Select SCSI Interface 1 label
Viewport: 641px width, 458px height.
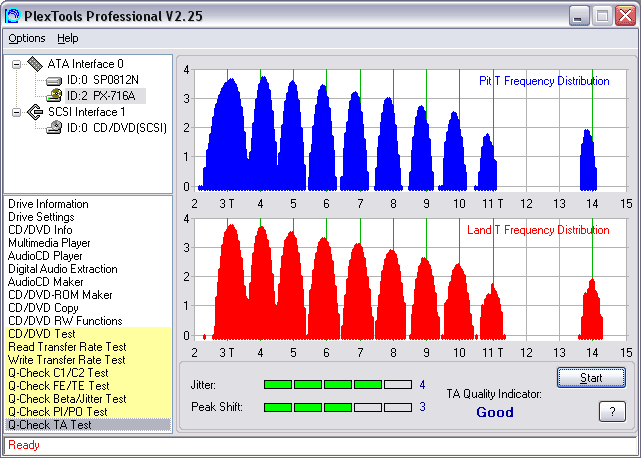tap(87, 112)
